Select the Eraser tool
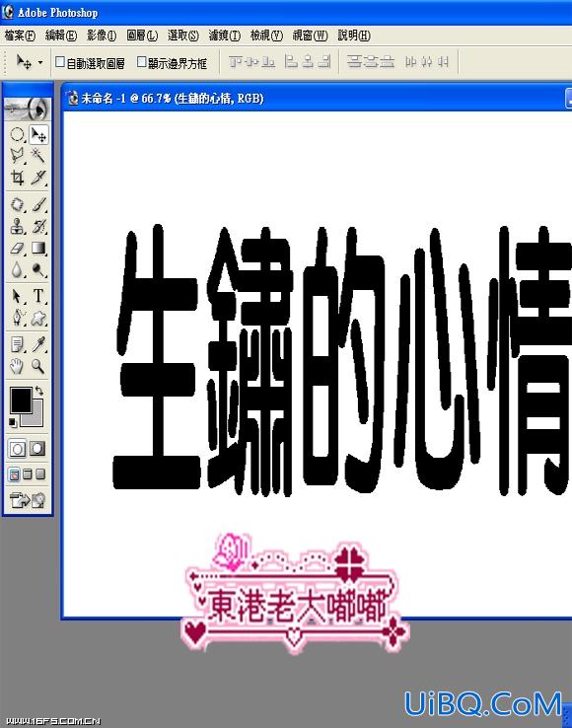The image size is (572, 728). coord(17,248)
